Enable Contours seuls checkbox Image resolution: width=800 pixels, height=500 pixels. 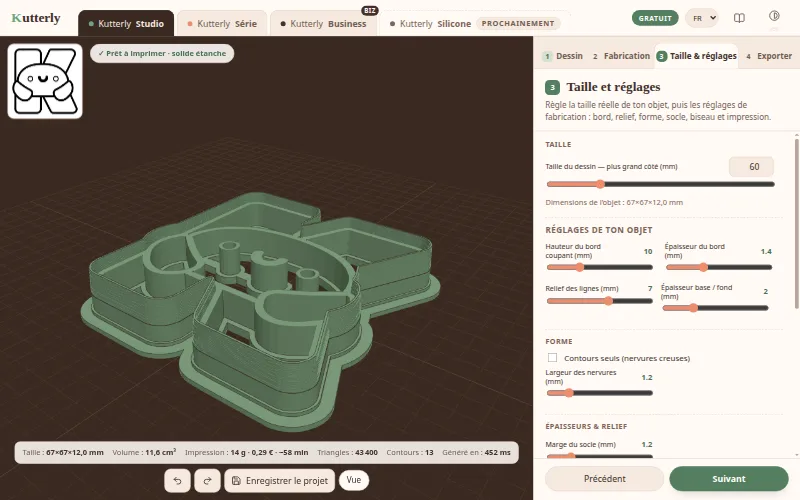552,358
